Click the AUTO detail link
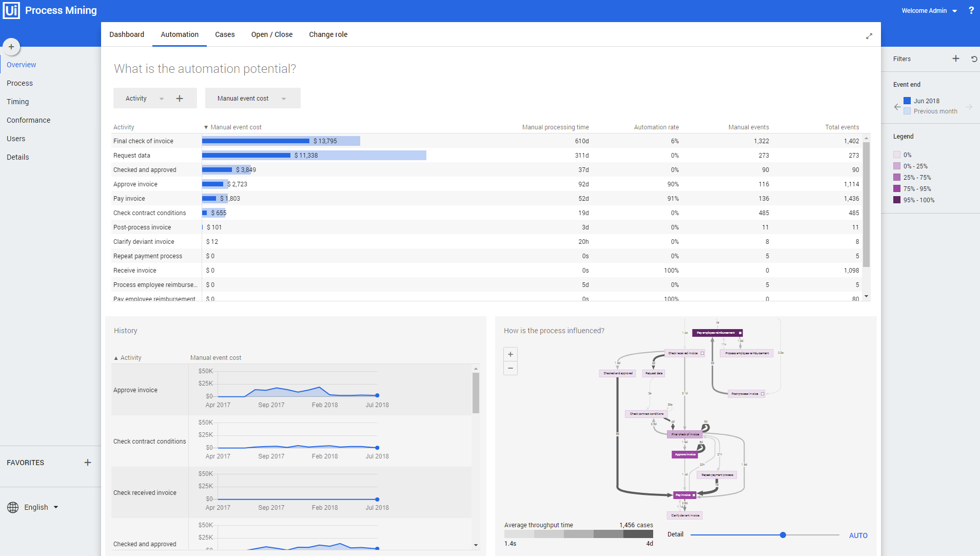The width and height of the screenshot is (980, 556). (858, 535)
